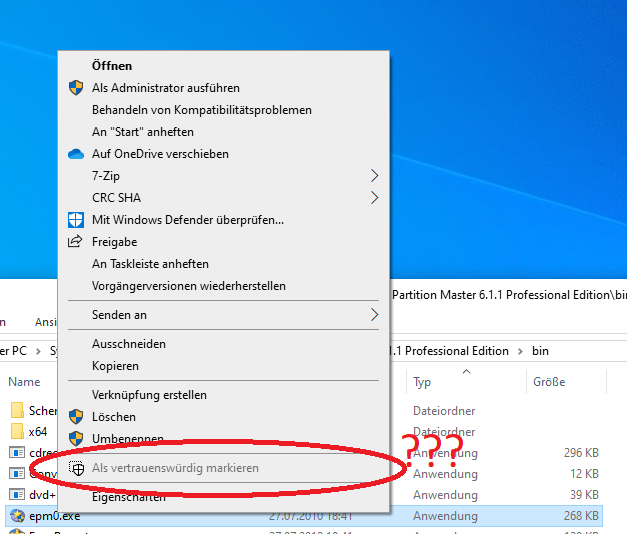Sort by the Typ column header
This screenshot has height=534, width=627.
[422, 382]
